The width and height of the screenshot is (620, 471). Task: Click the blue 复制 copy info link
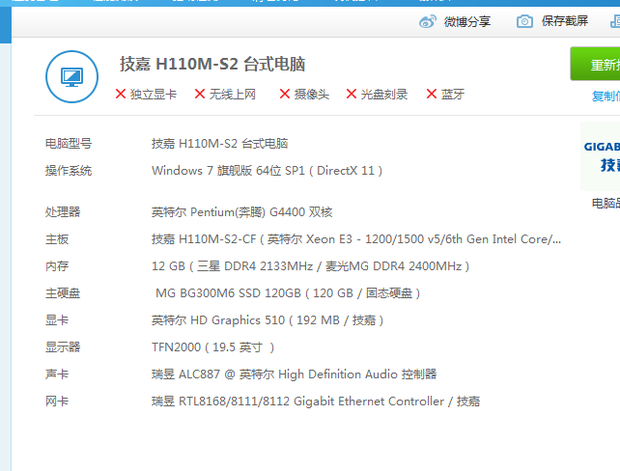pos(606,96)
